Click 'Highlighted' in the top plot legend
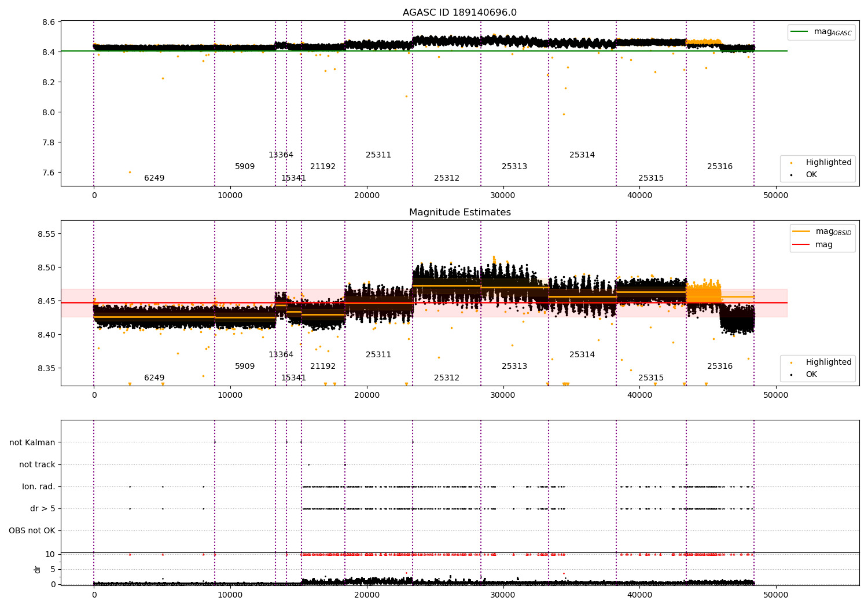The image size is (868, 608). click(x=829, y=163)
